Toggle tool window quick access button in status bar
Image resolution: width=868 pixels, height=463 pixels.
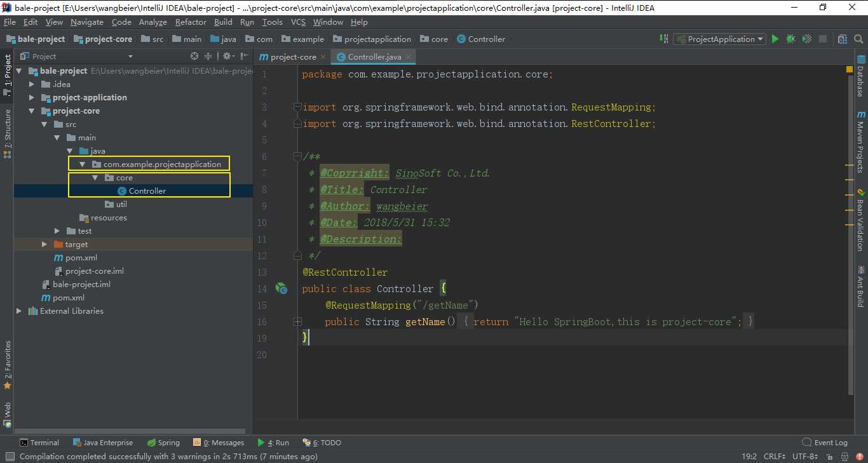click(x=9, y=456)
